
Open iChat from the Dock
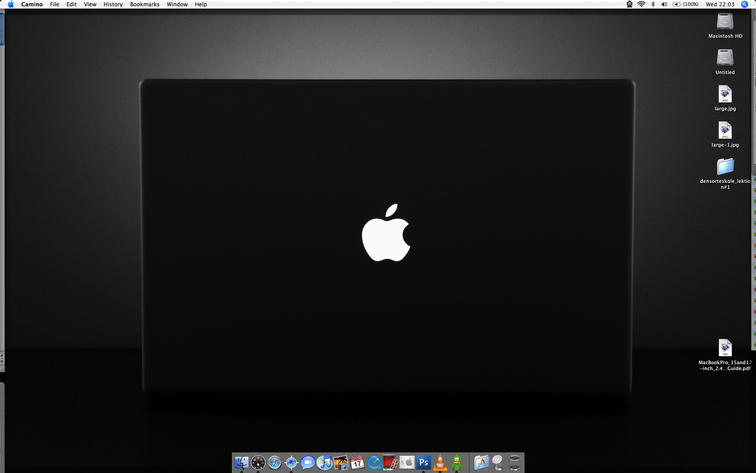pos(308,462)
